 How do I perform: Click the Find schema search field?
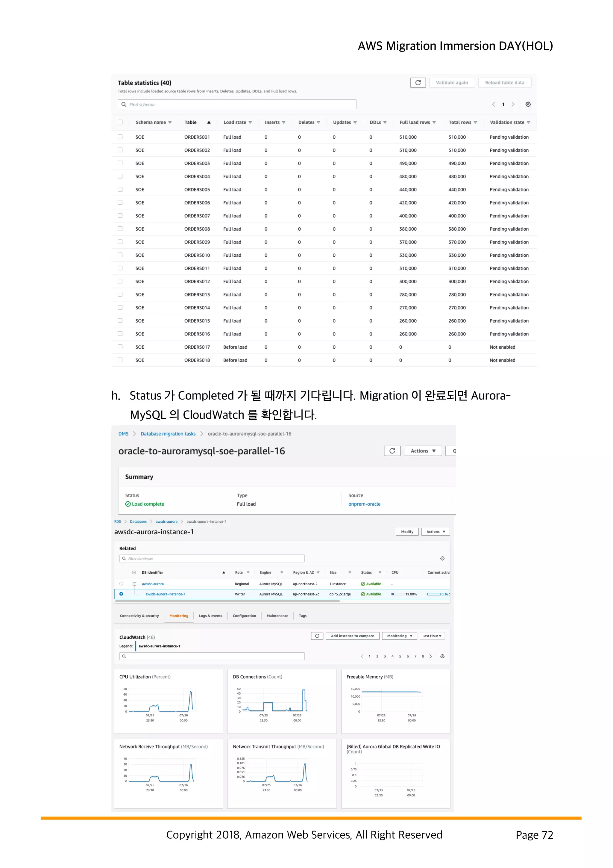coord(237,105)
